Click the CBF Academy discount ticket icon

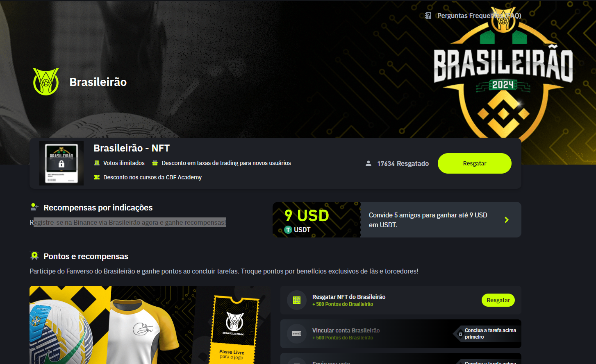97,177
